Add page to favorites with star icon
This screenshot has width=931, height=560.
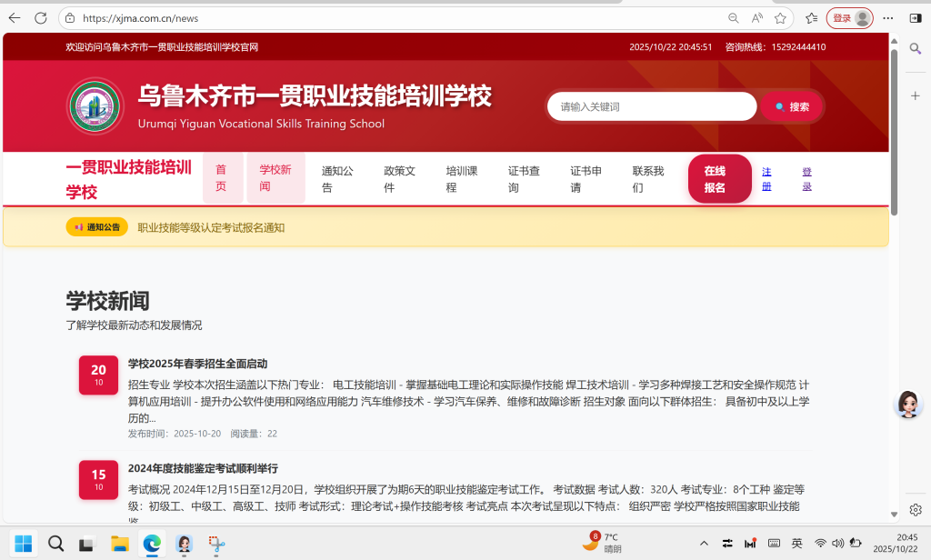(780, 18)
